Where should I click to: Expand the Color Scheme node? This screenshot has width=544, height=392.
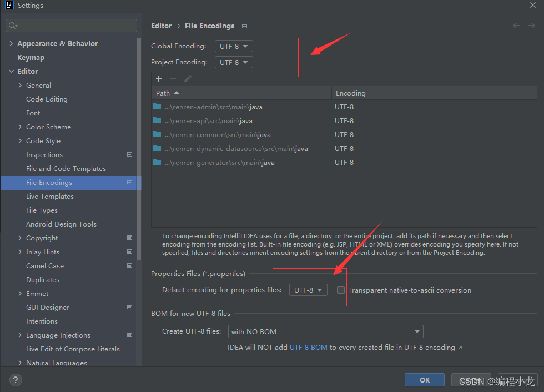tap(20, 127)
